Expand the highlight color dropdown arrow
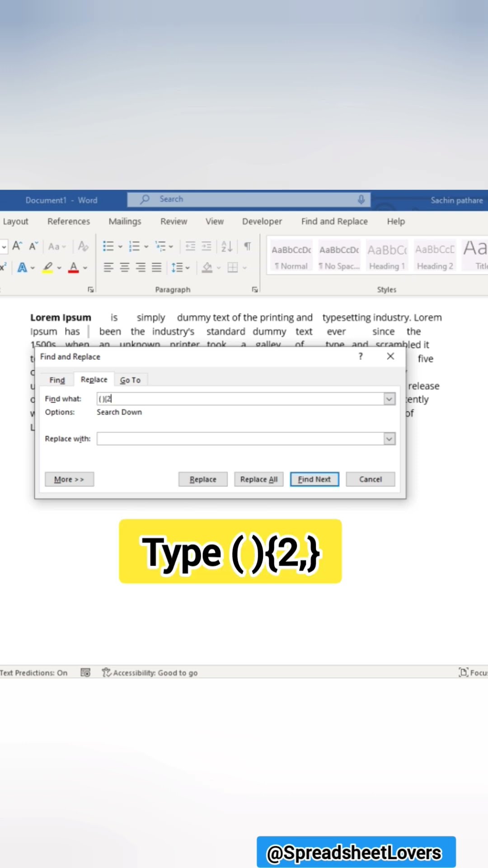 coord(59,268)
